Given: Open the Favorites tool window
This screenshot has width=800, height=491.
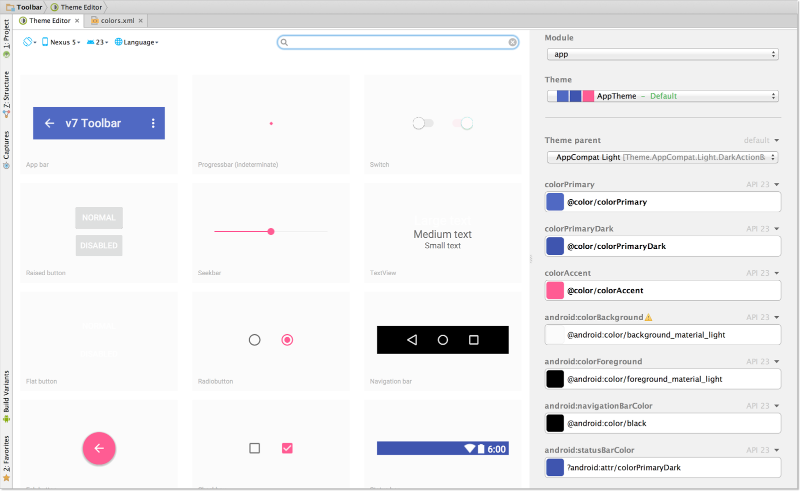Looking at the screenshot, I should [6, 458].
